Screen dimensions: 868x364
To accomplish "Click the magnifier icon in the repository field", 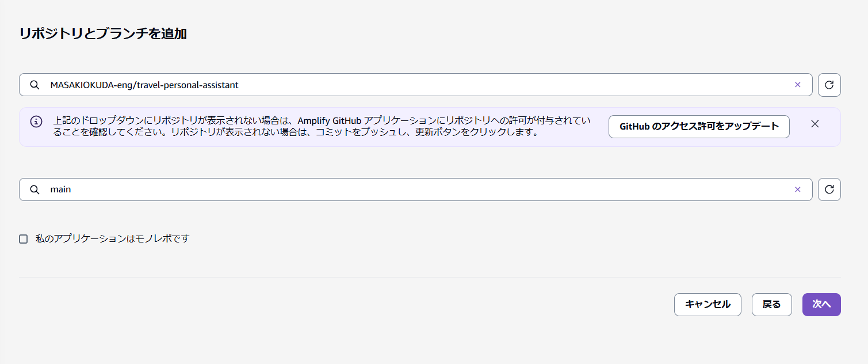I will (x=36, y=85).
